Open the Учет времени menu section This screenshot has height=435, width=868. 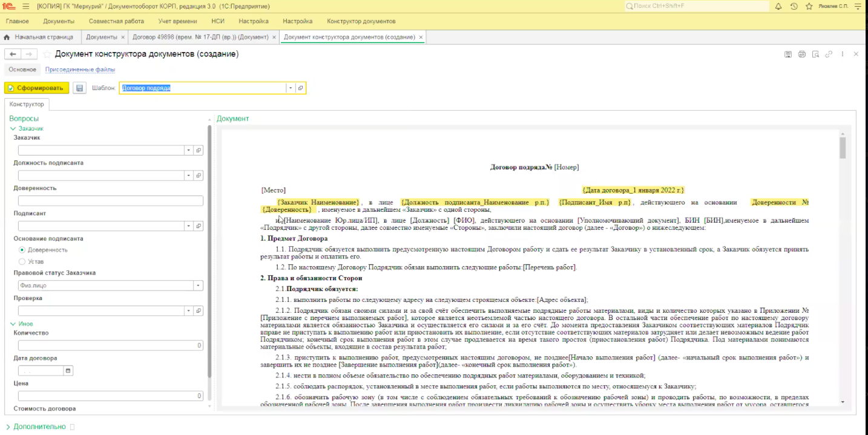coord(177,21)
